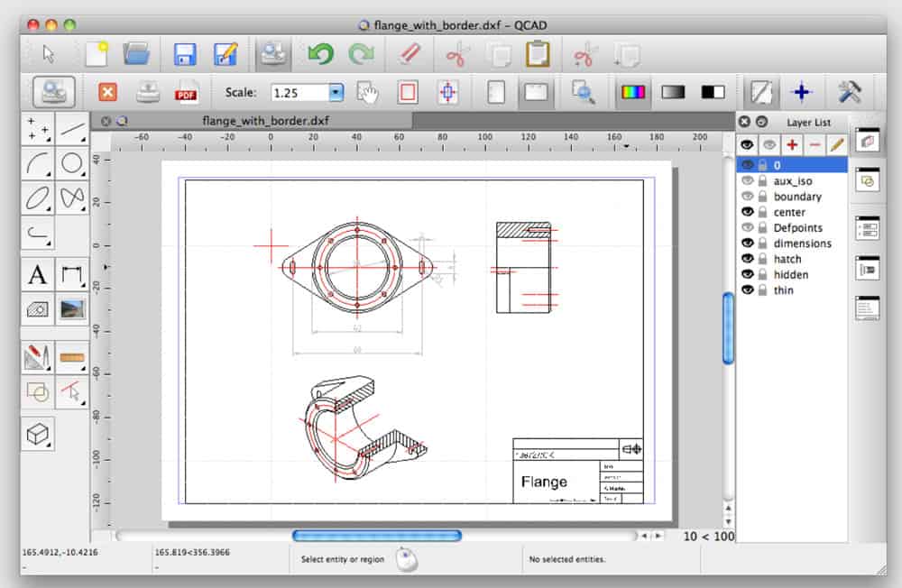This screenshot has height=588, width=902.
Task: Hide the dimensions layer
Action: point(747,243)
